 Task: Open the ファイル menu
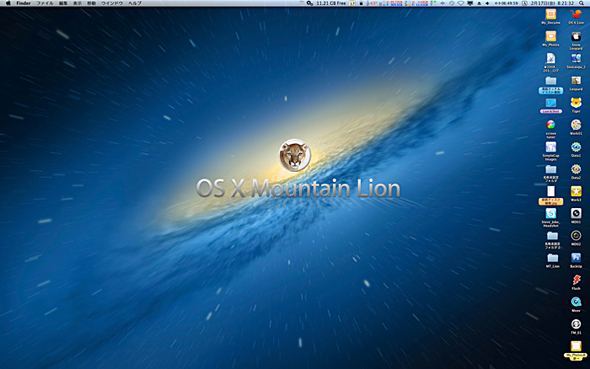(44, 3)
